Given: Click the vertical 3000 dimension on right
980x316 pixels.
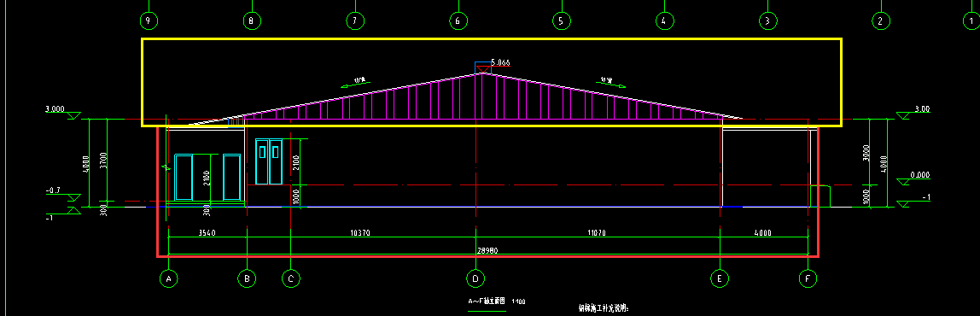Looking at the screenshot, I should 866,154.
